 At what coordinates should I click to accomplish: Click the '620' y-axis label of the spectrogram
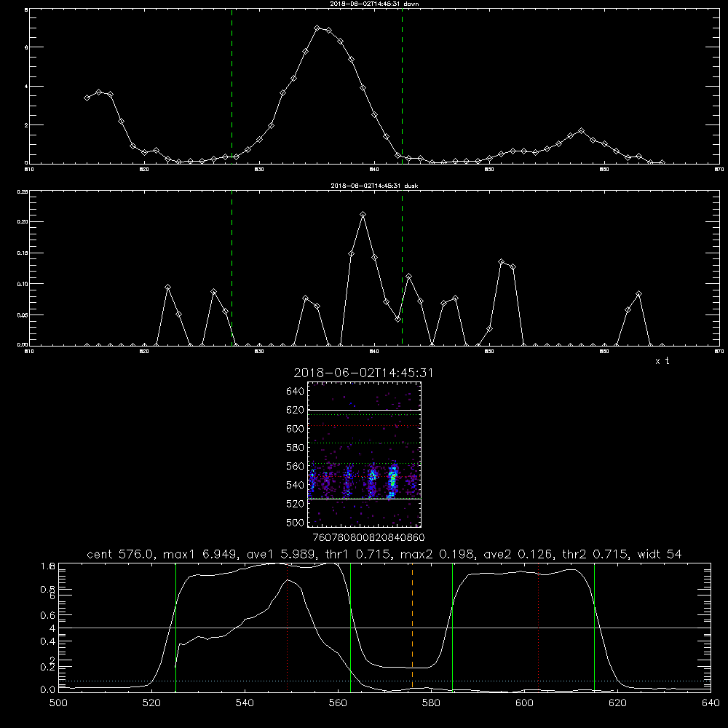pyautogui.click(x=296, y=410)
